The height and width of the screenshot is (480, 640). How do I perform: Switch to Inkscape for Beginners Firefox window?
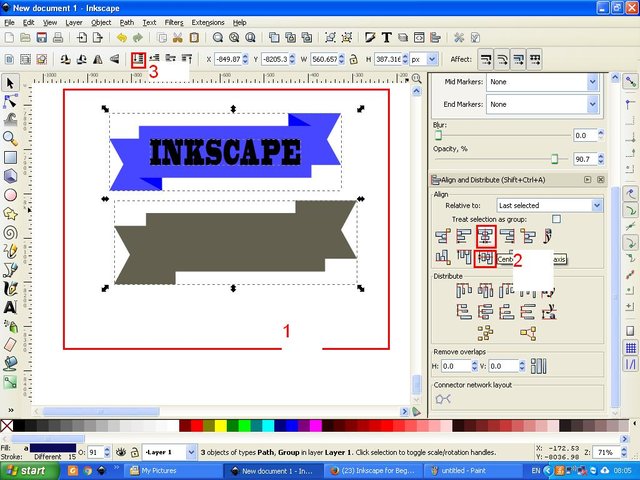pyautogui.click(x=372, y=471)
